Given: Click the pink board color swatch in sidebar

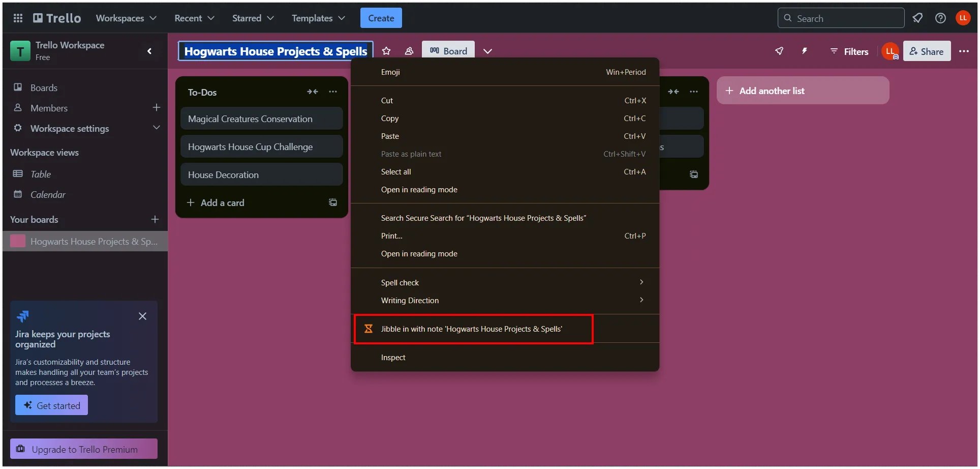Looking at the screenshot, I should [18, 241].
